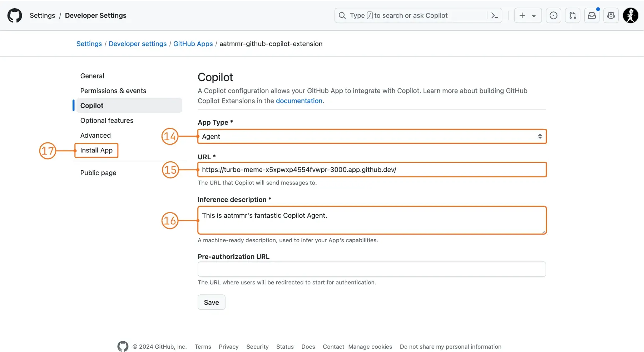Click Do not share my personal information
The image size is (644, 352).
451,347
